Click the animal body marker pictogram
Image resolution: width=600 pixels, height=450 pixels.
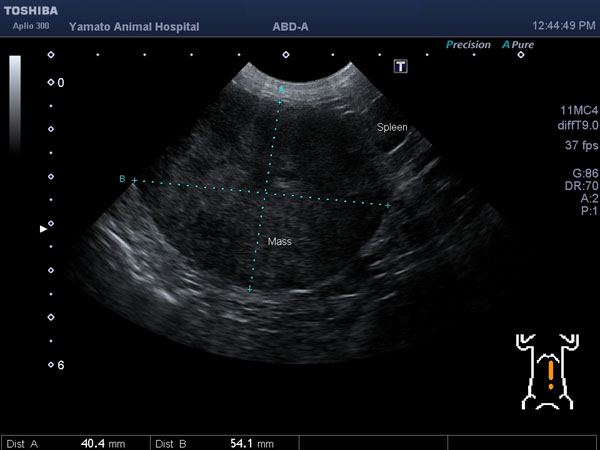pos(549,372)
